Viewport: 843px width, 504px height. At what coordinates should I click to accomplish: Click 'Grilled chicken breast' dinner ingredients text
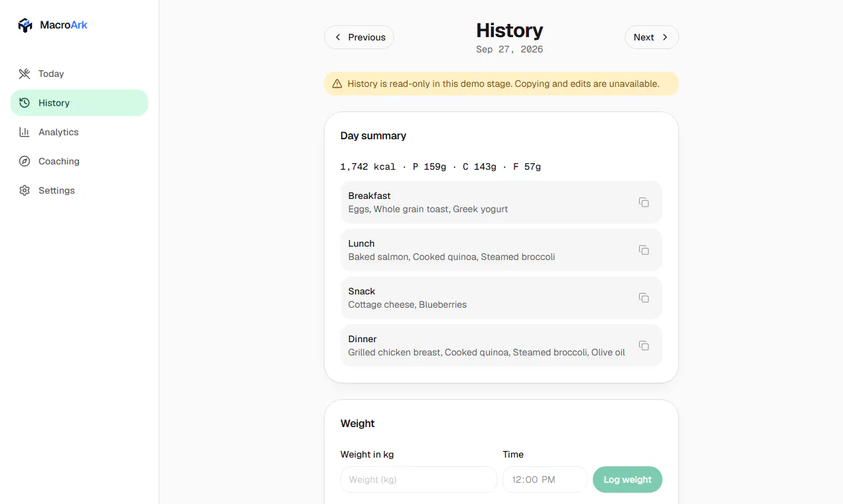pos(487,352)
